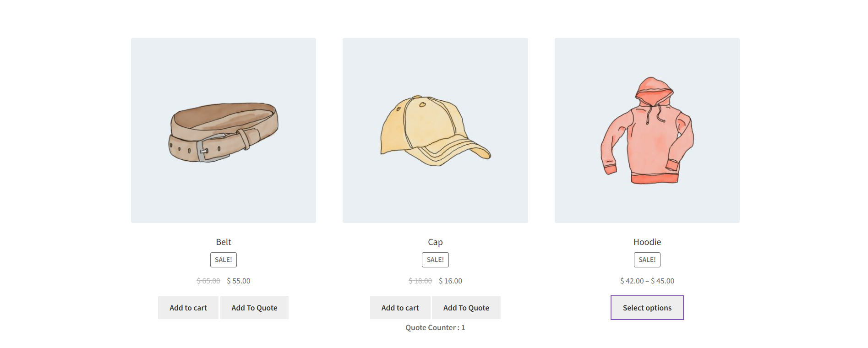The height and width of the screenshot is (348, 868).
Task: Click the Cap product name
Action: pyautogui.click(x=435, y=242)
